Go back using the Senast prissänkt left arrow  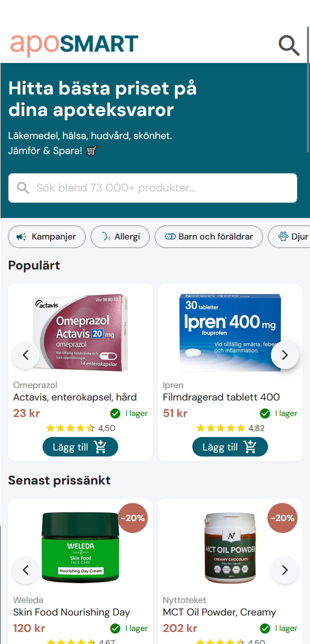(25, 570)
